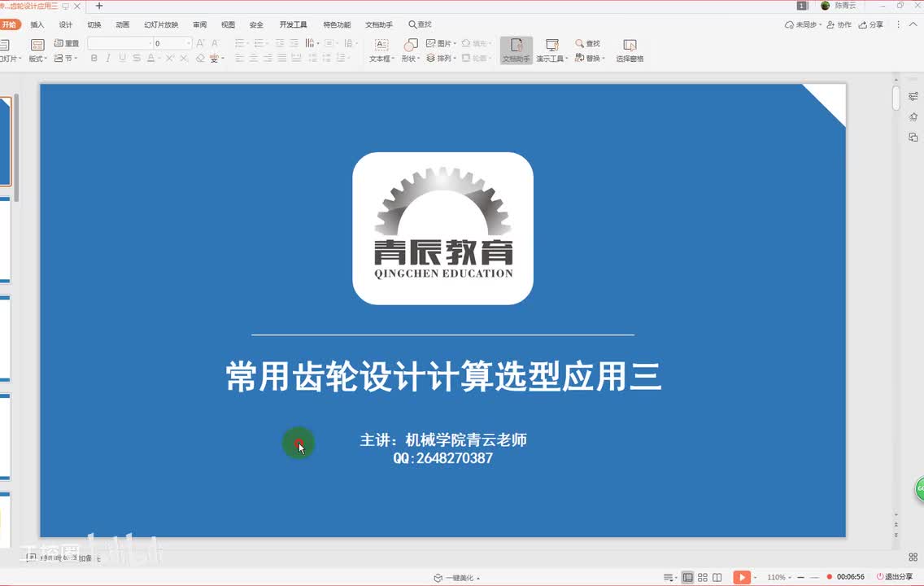
Task: Open the 形状 shapes gallery
Action: tap(410, 50)
